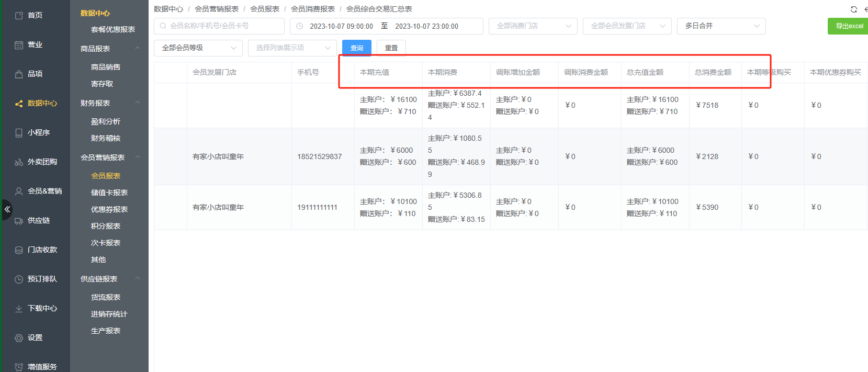Click 会员消费报表 breadcrumb
868x372 pixels.
click(x=313, y=9)
